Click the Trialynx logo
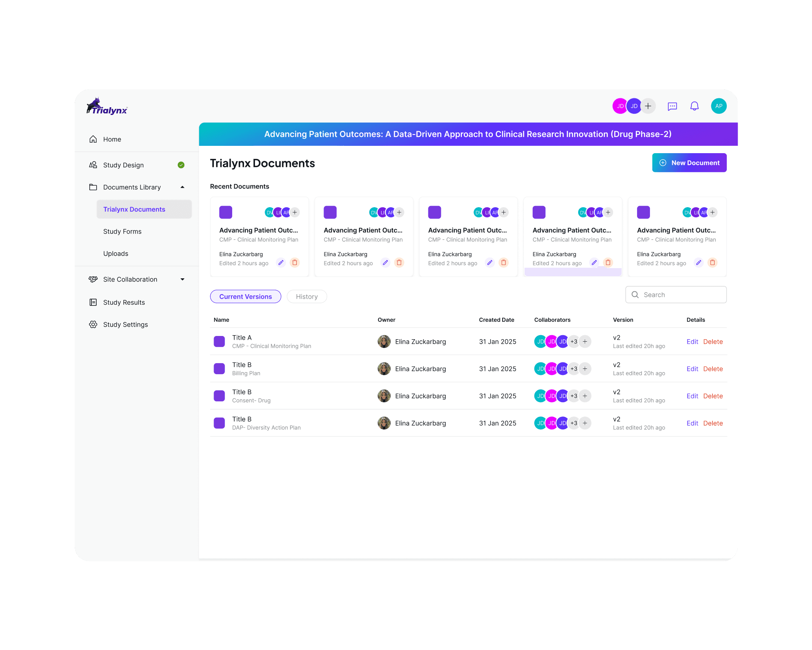The width and height of the screenshot is (812, 650). pyautogui.click(x=107, y=106)
